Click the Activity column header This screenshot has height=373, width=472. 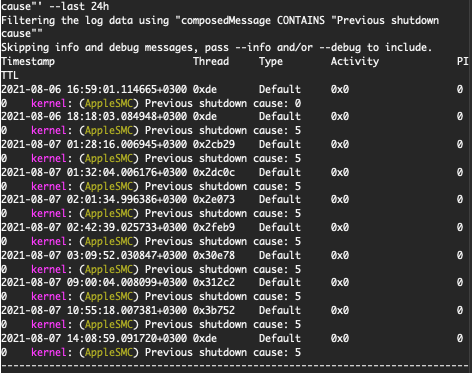[x=355, y=62]
